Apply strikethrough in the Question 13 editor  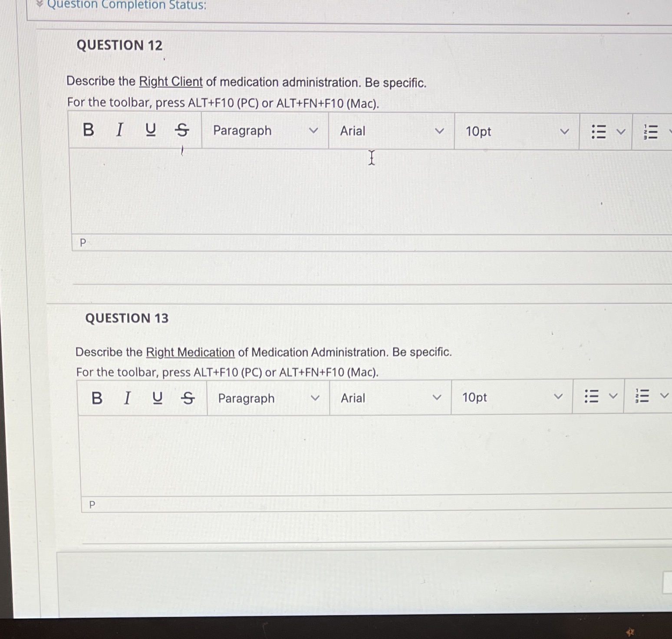point(188,398)
